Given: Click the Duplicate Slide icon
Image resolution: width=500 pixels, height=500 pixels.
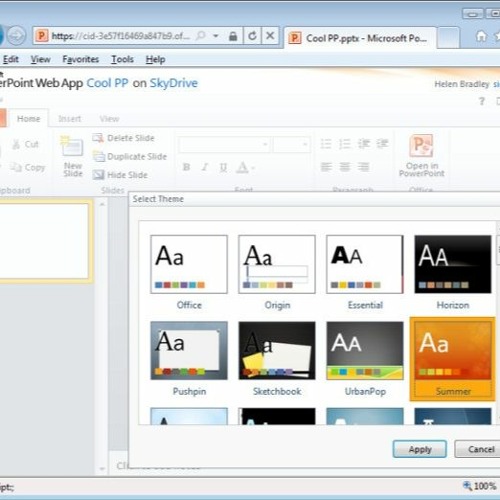Looking at the screenshot, I should point(99,156).
